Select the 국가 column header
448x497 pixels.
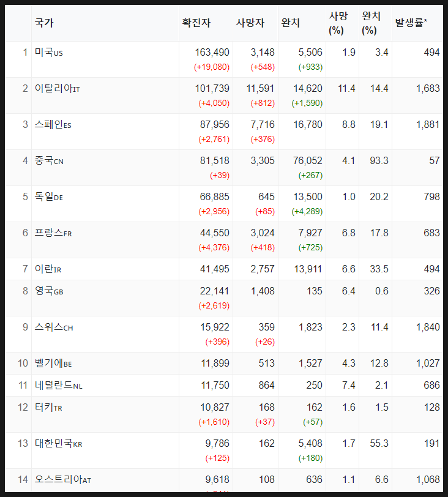(44, 23)
